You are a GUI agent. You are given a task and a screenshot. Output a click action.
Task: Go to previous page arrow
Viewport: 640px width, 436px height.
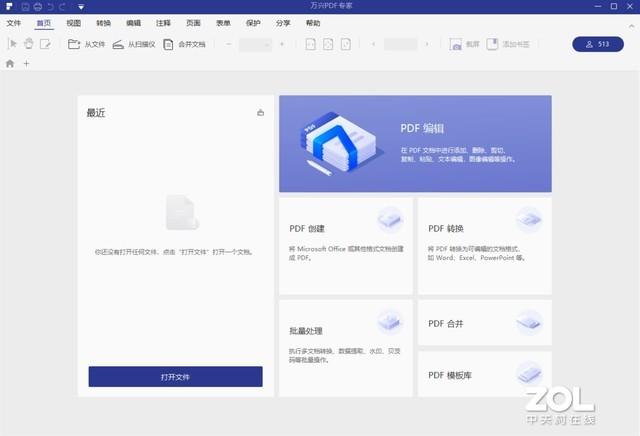pos(373,44)
